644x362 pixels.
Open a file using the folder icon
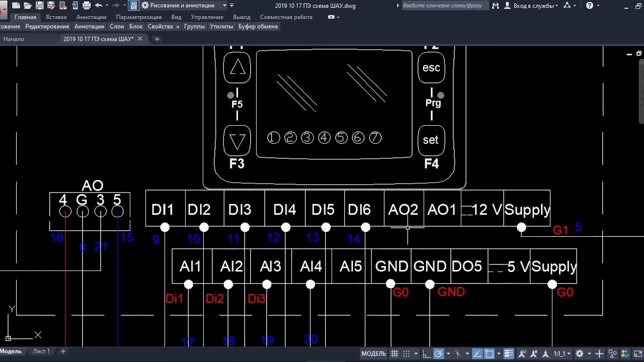(28, 6)
